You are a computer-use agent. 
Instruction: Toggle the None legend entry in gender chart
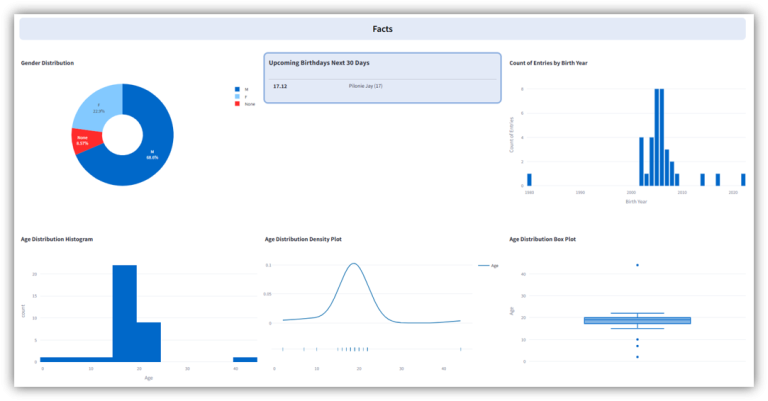pyautogui.click(x=242, y=103)
